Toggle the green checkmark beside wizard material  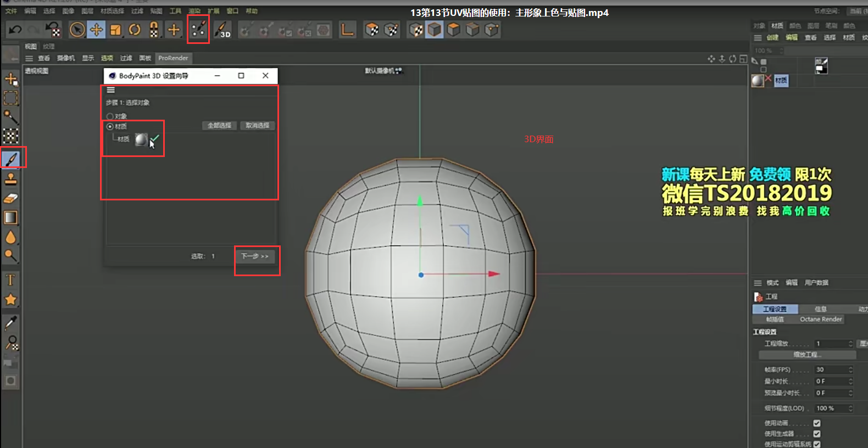tap(155, 138)
